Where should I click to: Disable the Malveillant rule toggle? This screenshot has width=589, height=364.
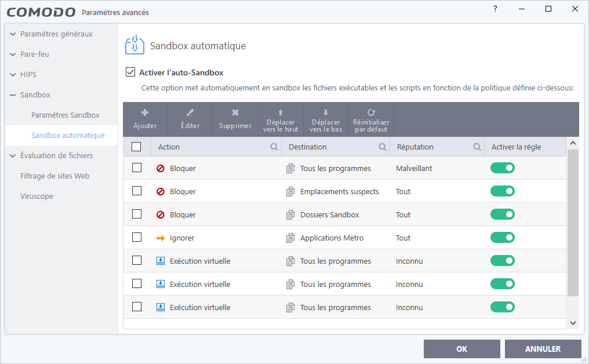point(502,168)
